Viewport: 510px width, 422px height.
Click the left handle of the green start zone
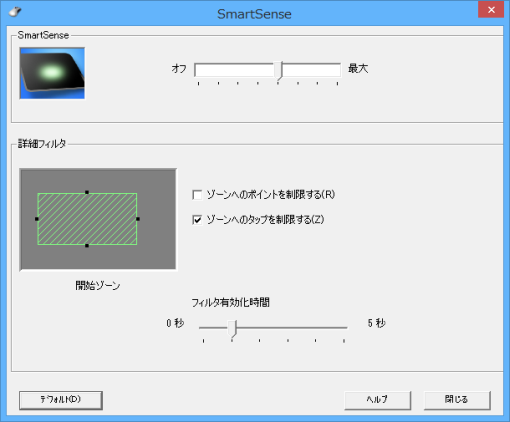click(x=37, y=219)
